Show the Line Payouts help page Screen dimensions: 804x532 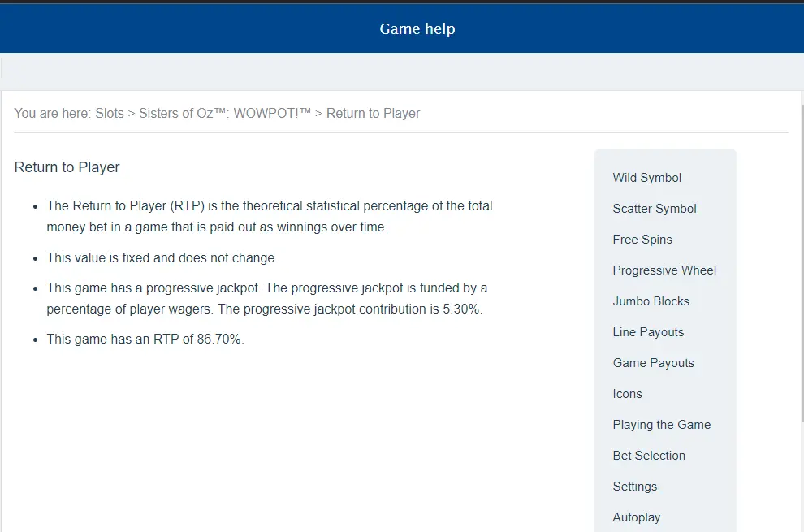(648, 332)
